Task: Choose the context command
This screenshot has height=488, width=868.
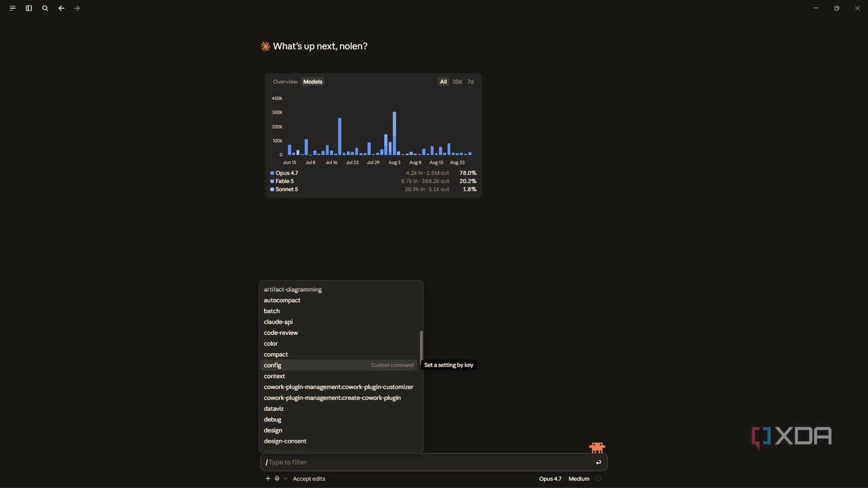Action: pos(339,376)
